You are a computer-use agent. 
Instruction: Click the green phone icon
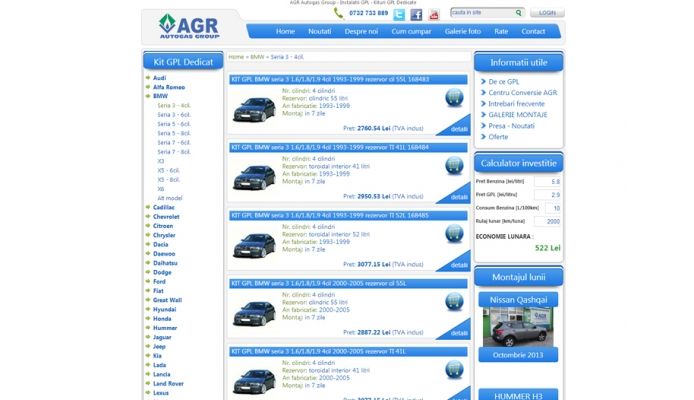click(x=339, y=14)
